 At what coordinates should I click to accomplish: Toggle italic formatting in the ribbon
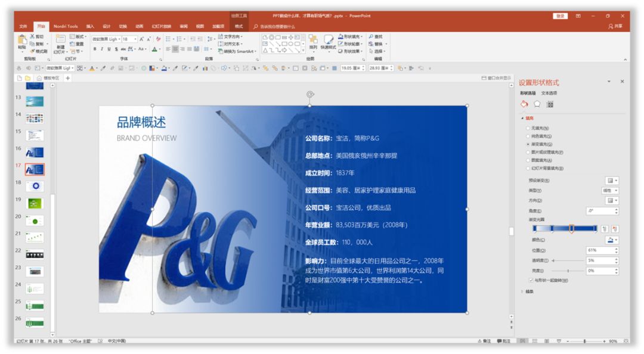click(x=102, y=49)
